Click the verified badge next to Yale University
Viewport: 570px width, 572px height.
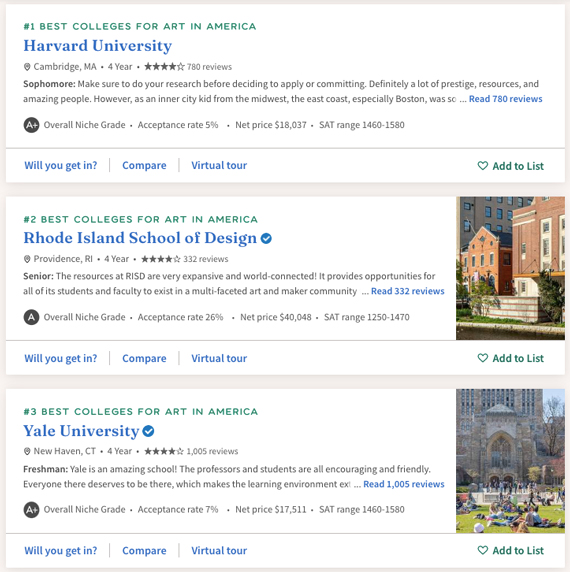(x=148, y=431)
